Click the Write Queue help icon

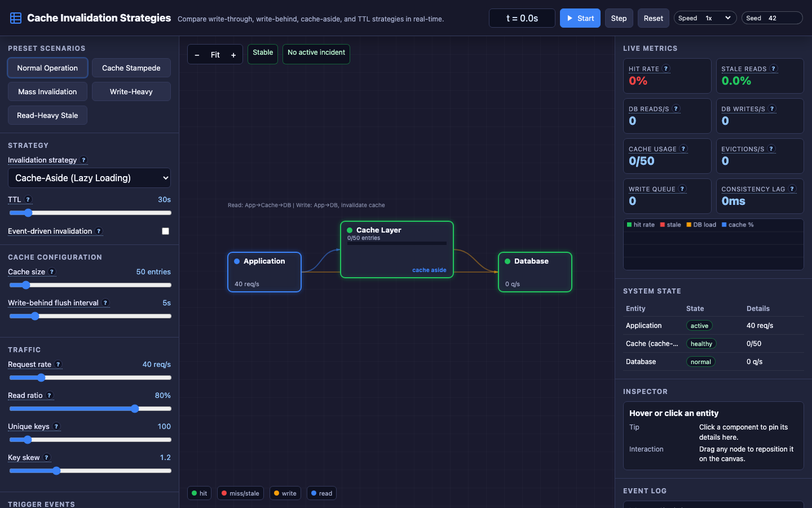click(682, 189)
